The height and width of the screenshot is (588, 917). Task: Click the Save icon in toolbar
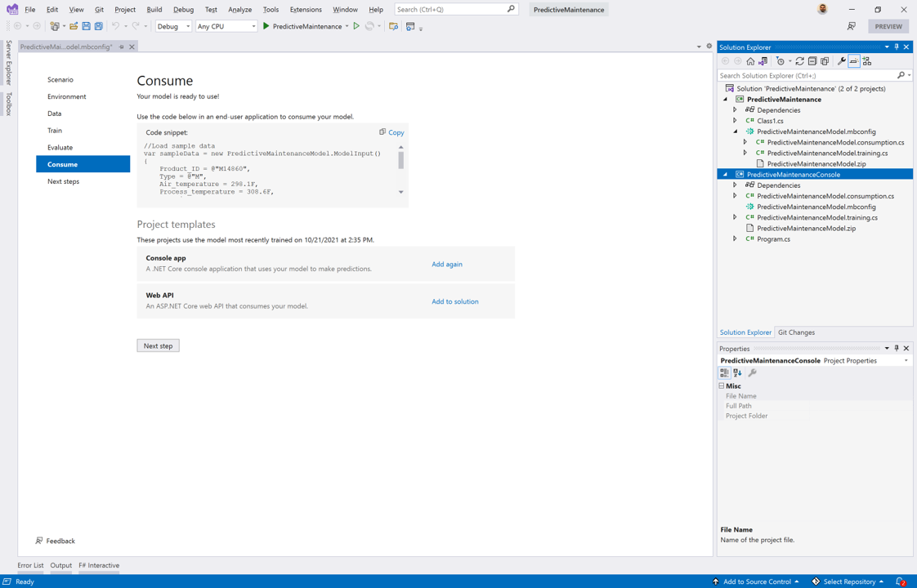[86, 26]
